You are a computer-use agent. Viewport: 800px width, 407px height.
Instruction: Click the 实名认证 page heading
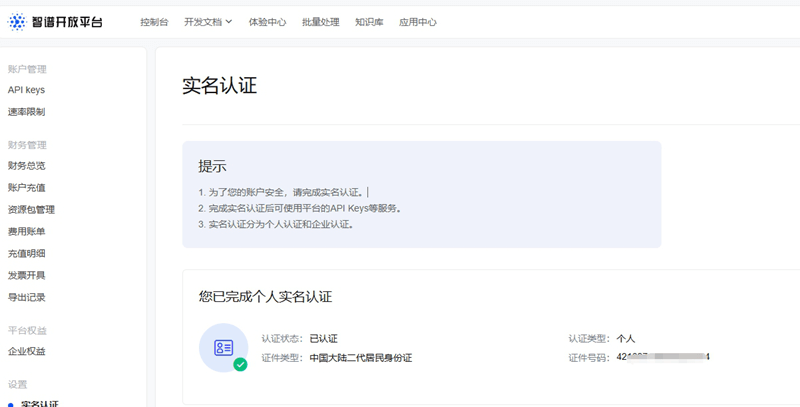click(x=219, y=86)
